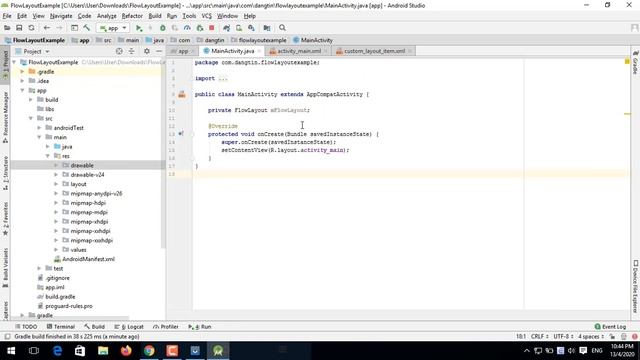Switch to the custom_layout_item.xml tab

[x=373, y=51]
